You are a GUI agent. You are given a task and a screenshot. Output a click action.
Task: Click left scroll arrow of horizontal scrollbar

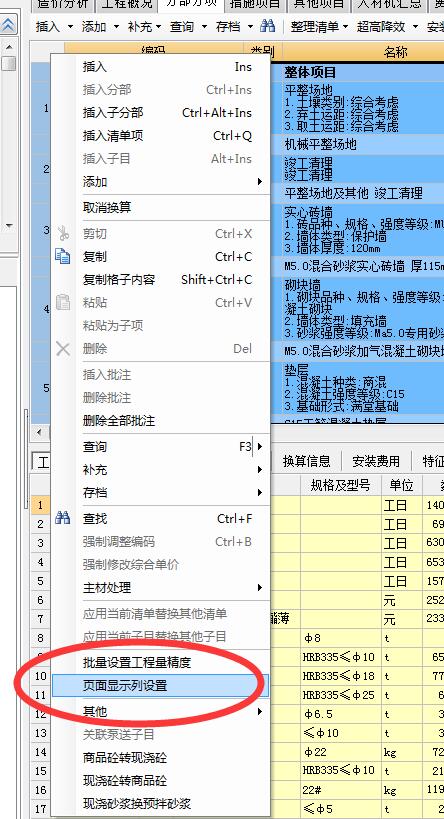tap(39, 432)
